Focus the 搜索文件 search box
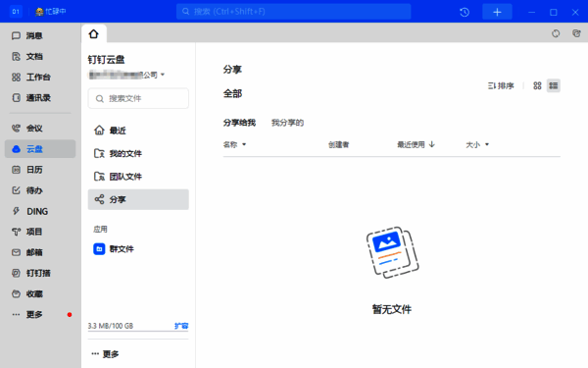This screenshot has height=368, width=588. 138,98
